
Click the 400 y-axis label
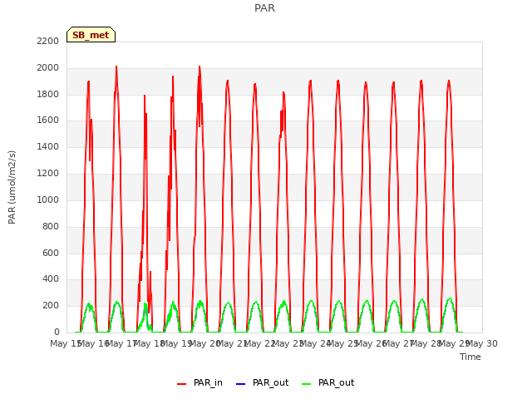tap(51, 279)
